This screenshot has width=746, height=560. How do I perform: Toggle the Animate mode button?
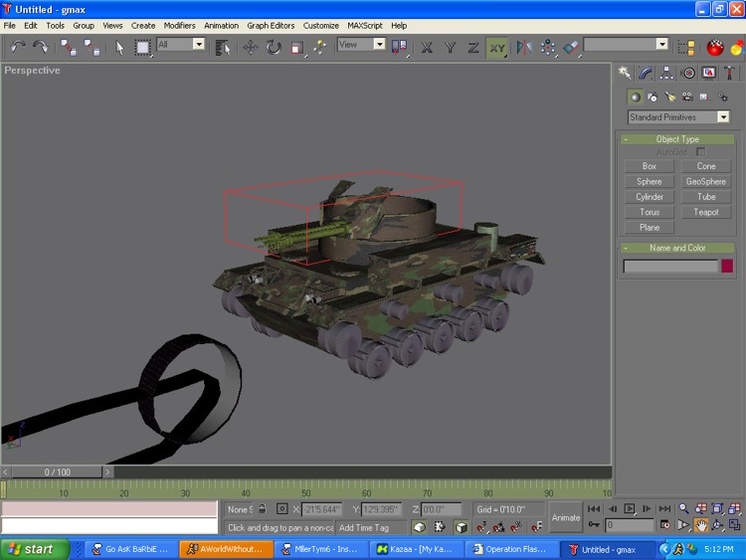click(x=566, y=517)
